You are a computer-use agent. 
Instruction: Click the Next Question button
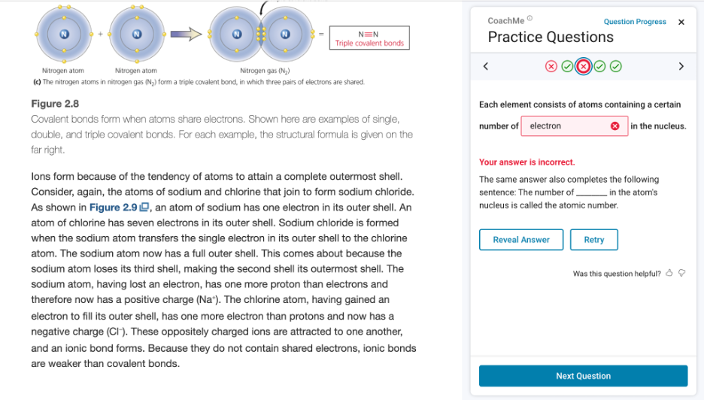click(x=583, y=376)
